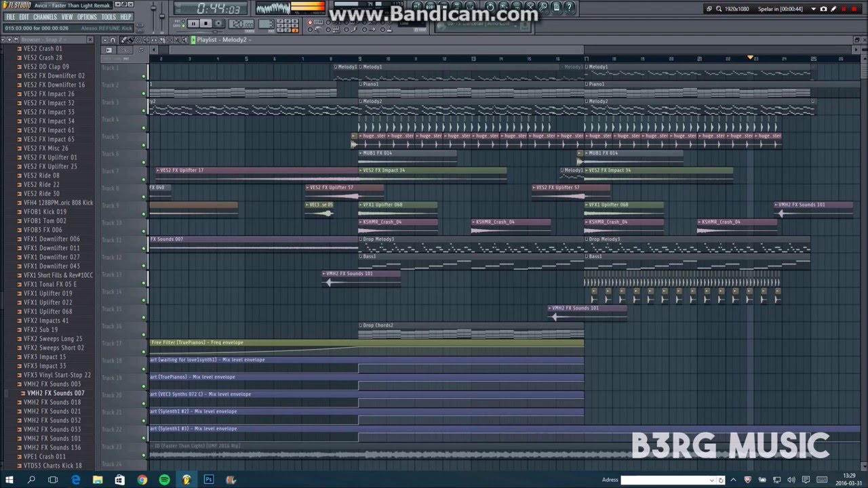Open Google Chrome from the taskbar
This screenshot has height=488, width=868.
pyautogui.click(x=142, y=480)
